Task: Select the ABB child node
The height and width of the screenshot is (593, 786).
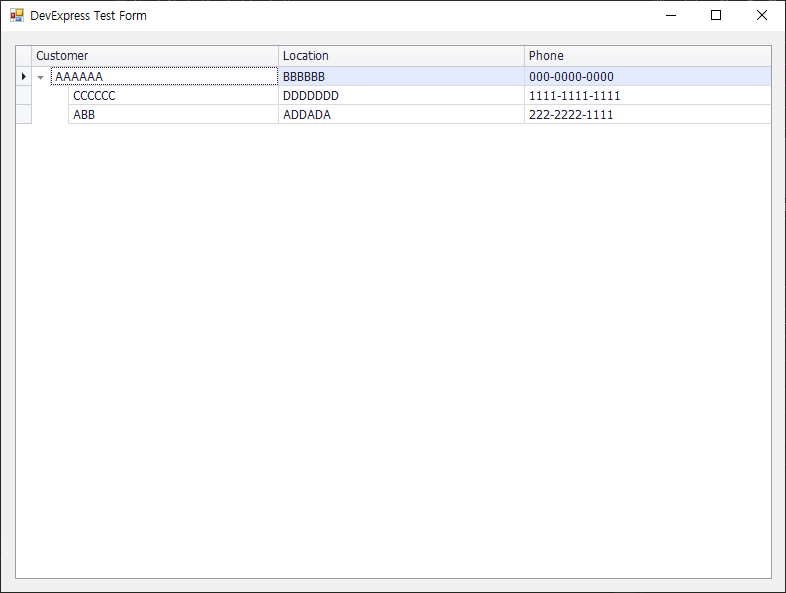Action: pyautogui.click(x=173, y=114)
